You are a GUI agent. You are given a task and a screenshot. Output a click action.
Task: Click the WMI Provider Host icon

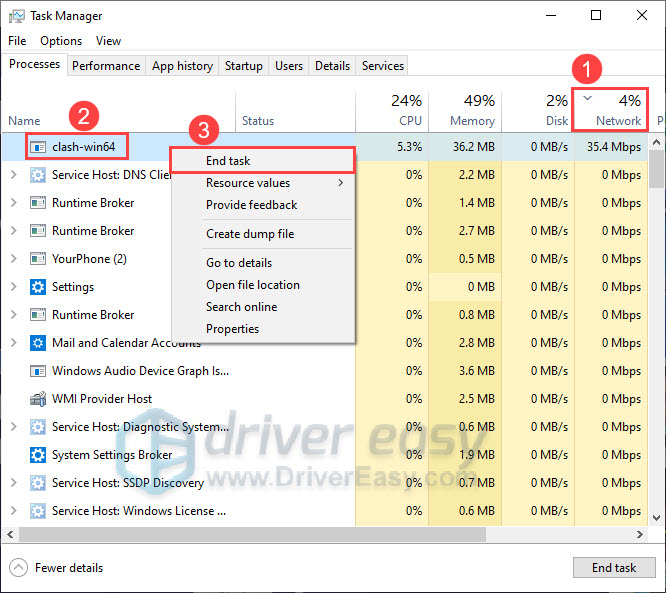tap(38, 399)
